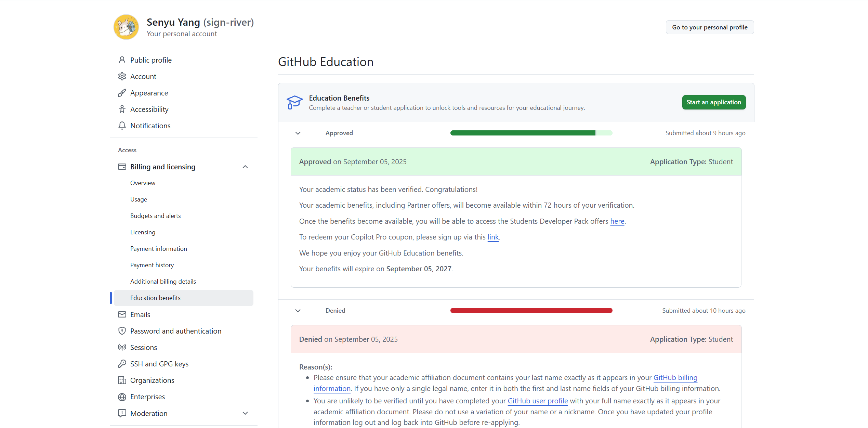Image resolution: width=868 pixels, height=428 pixels.
Task: Click the Sessions broadcast icon
Action: tap(122, 347)
